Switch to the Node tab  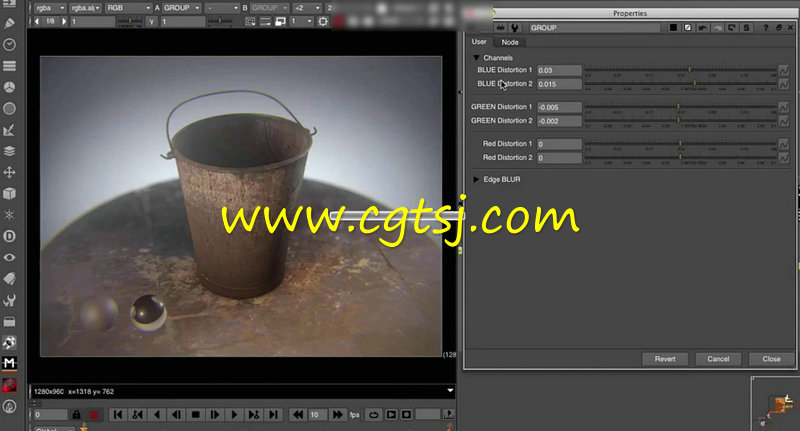pos(510,42)
